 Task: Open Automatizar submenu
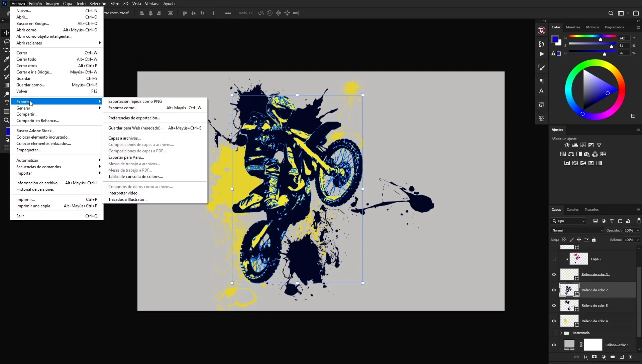click(x=57, y=160)
